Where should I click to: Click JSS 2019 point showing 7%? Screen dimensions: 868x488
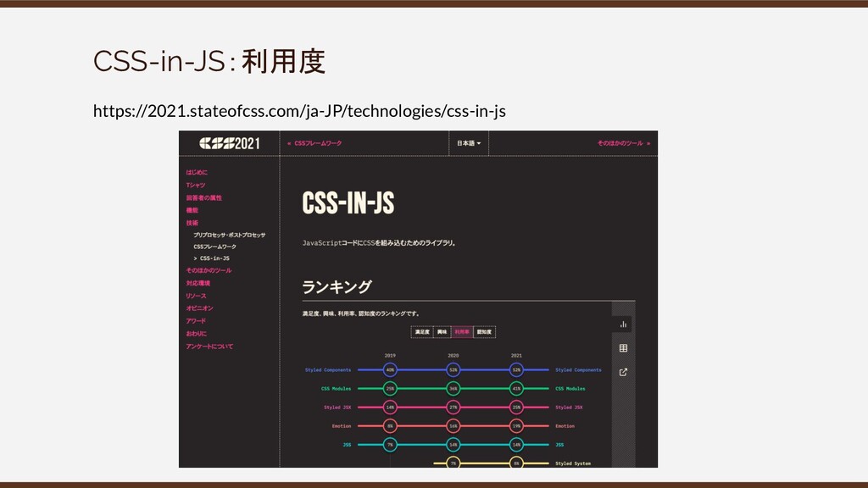click(390, 445)
